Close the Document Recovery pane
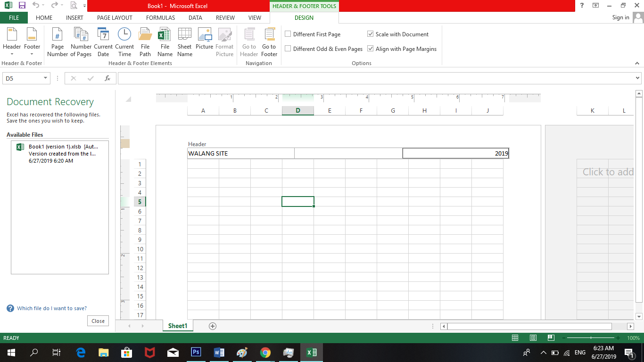The width and height of the screenshot is (644, 362). 98,321
